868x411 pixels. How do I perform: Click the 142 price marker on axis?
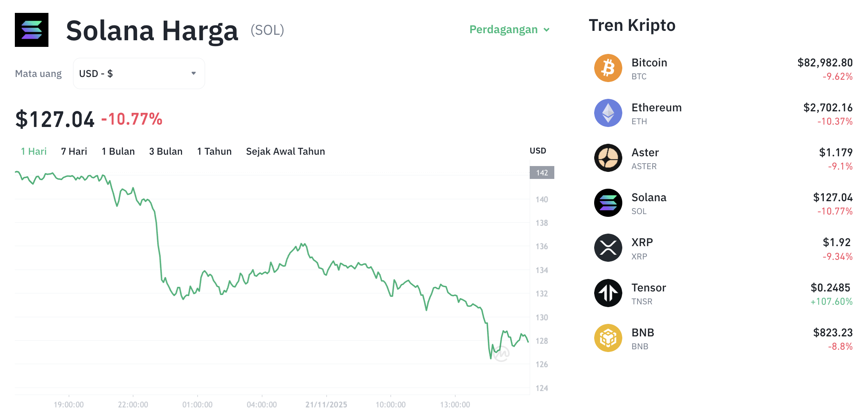[x=541, y=173]
